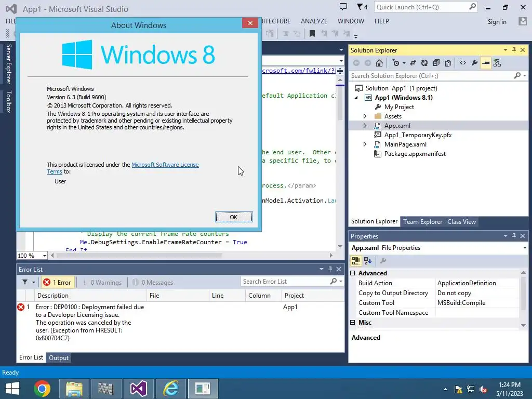Close the About Windows dialog
This screenshot has height=399, width=532.
(x=250, y=23)
